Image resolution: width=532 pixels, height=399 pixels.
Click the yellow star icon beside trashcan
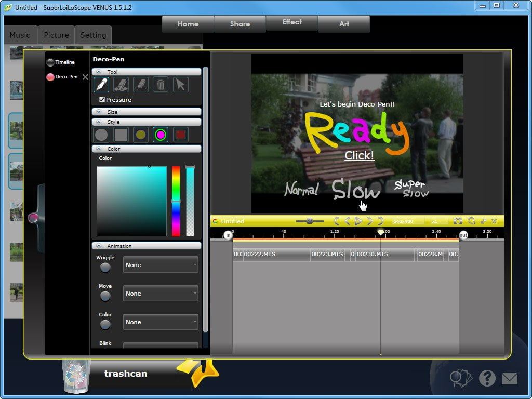tap(199, 372)
